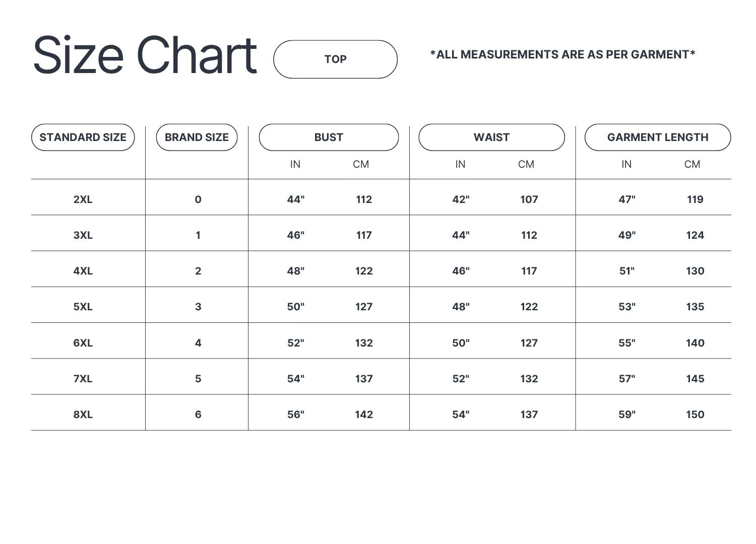The image size is (756, 544).
Task: Click the 142 cm bust value
Action: tap(364, 415)
